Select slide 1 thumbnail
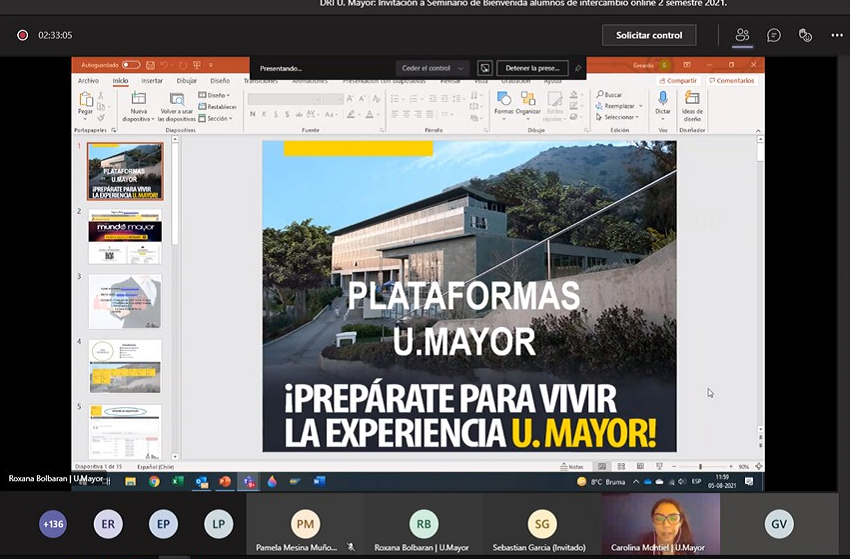The height and width of the screenshot is (560, 850). [x=125, y=171]
